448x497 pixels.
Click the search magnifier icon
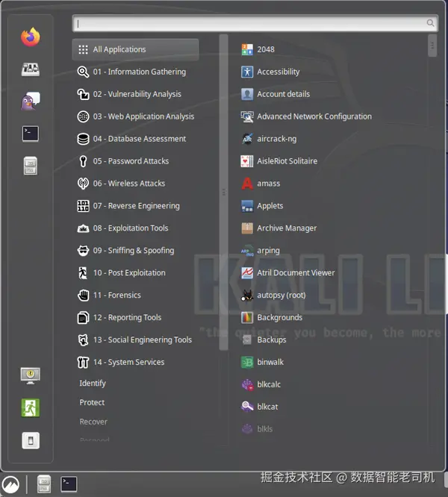[430, 23]
